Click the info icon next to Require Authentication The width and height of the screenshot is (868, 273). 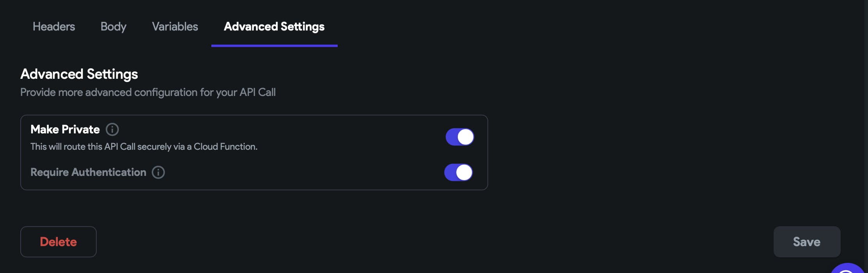click(x=158, y=172)
